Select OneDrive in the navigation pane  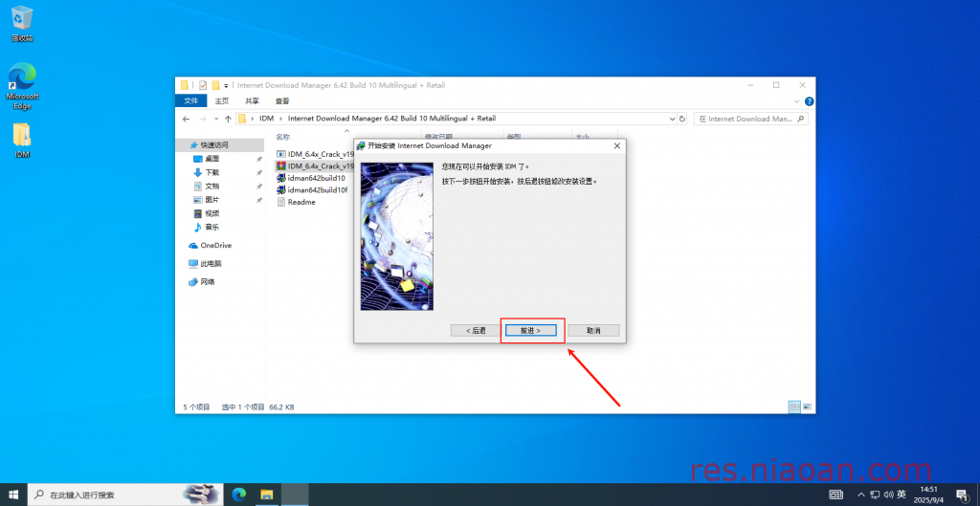215,245
